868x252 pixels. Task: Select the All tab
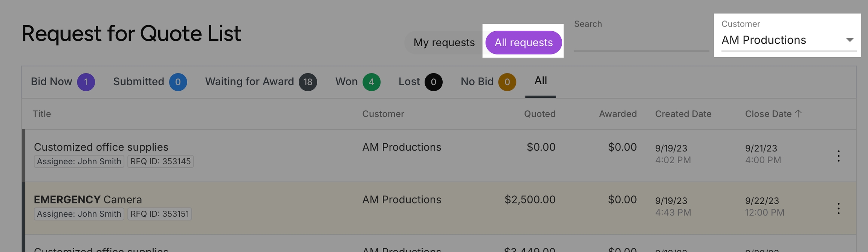[541, 80]
